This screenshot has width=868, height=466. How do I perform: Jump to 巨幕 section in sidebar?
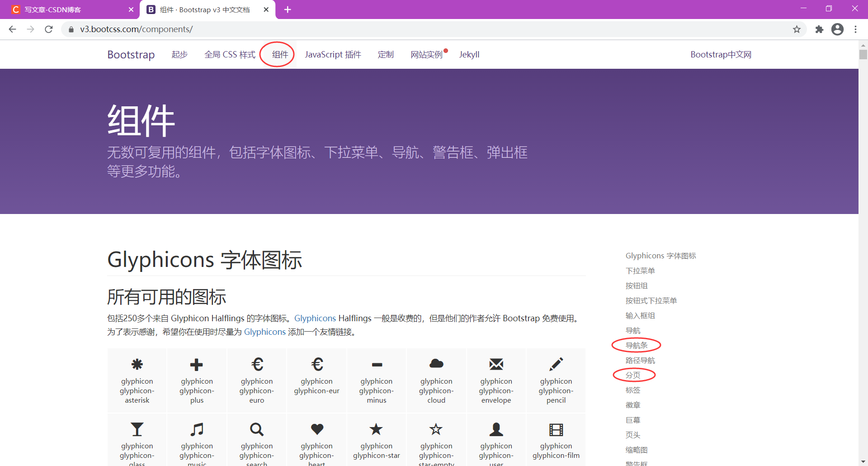pyautogui.click(x=633, y=420)
